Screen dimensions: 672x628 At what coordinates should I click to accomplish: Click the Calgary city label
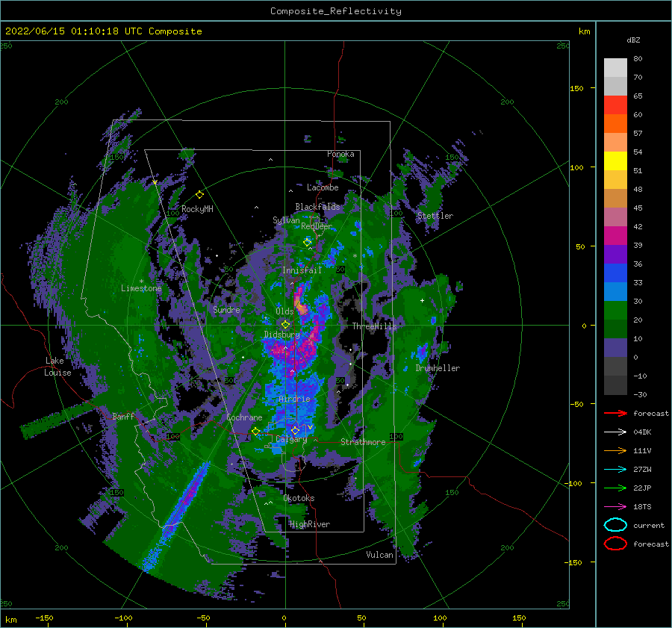[291, 439]
